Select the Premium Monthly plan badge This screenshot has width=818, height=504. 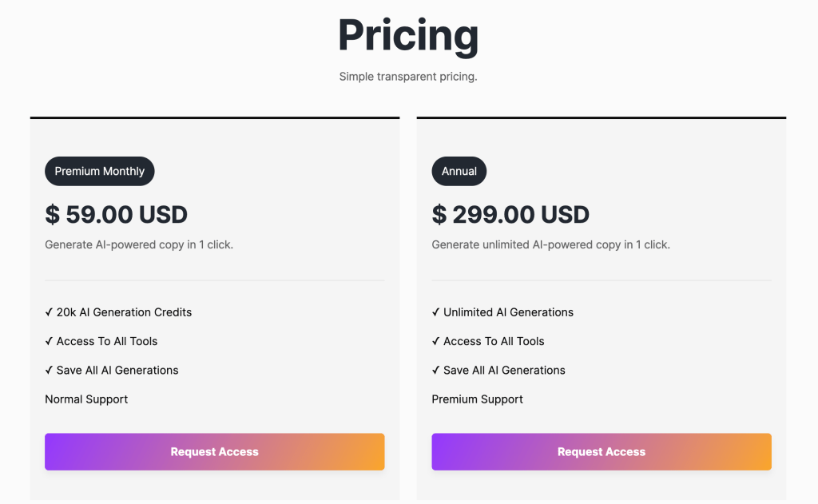point(100,171)
